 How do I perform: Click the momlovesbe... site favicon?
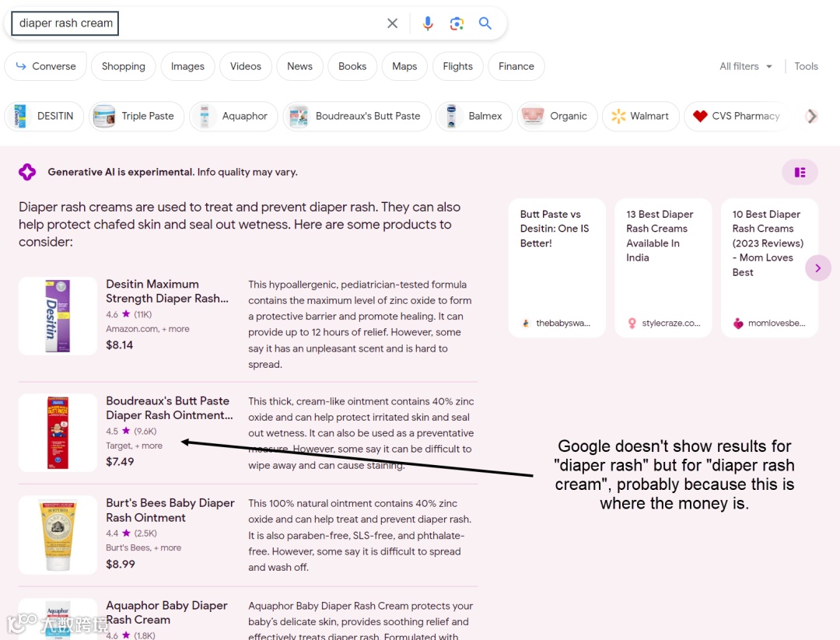(738, 323)
